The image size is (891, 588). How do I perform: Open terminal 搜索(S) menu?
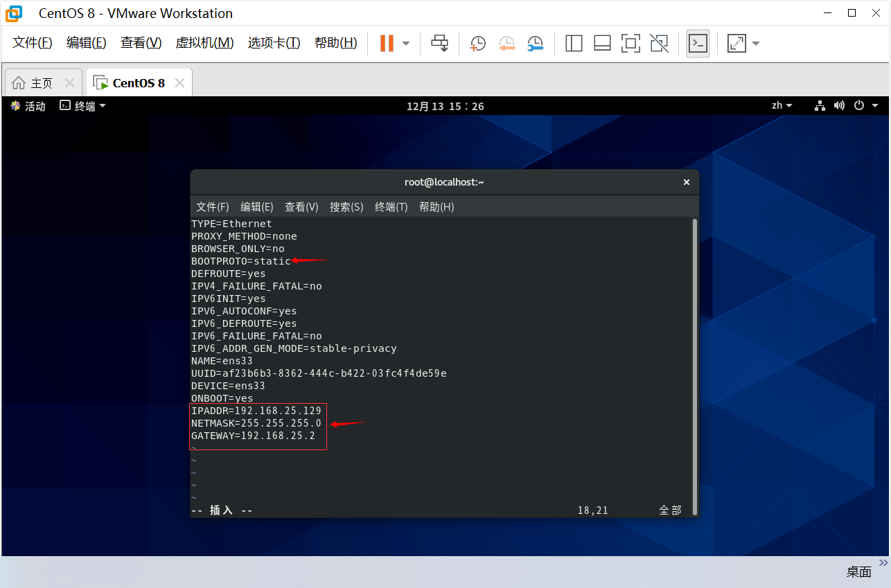coord(346,207)
